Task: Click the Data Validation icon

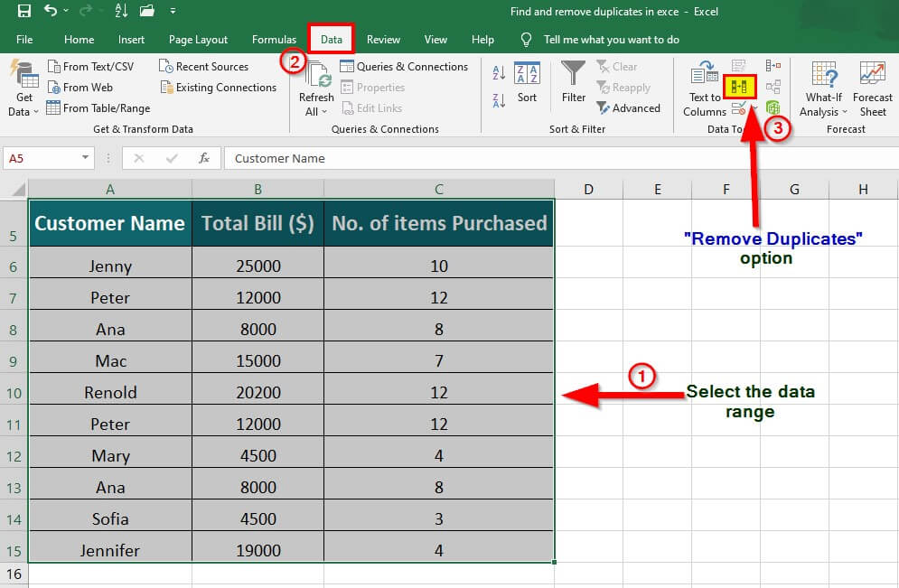Action: 739,107
